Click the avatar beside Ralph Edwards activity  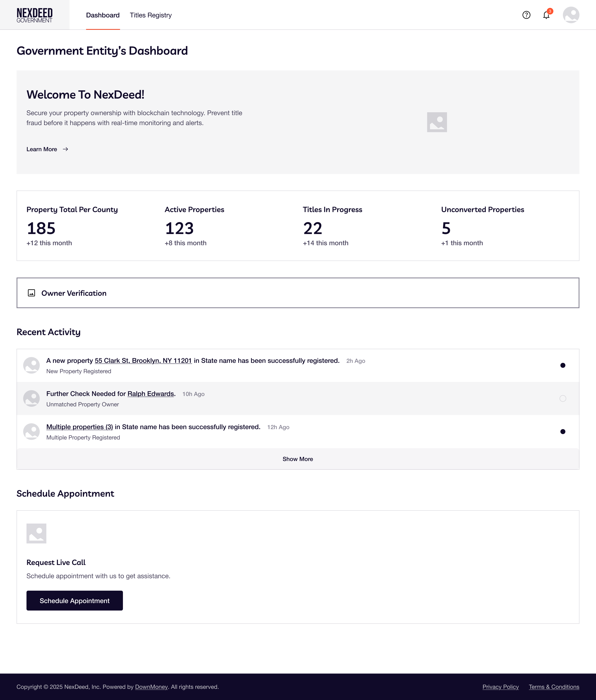pyautogui.click(x=31, y=399)
